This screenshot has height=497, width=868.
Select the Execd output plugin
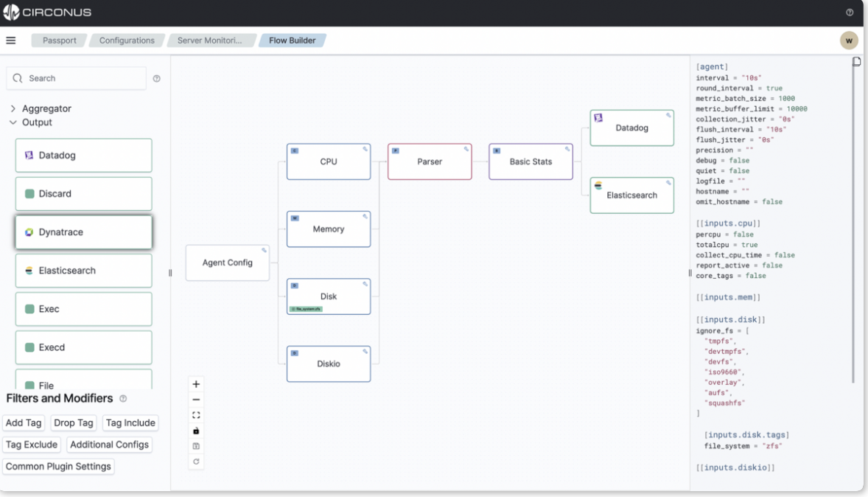(x=83, y=347)
